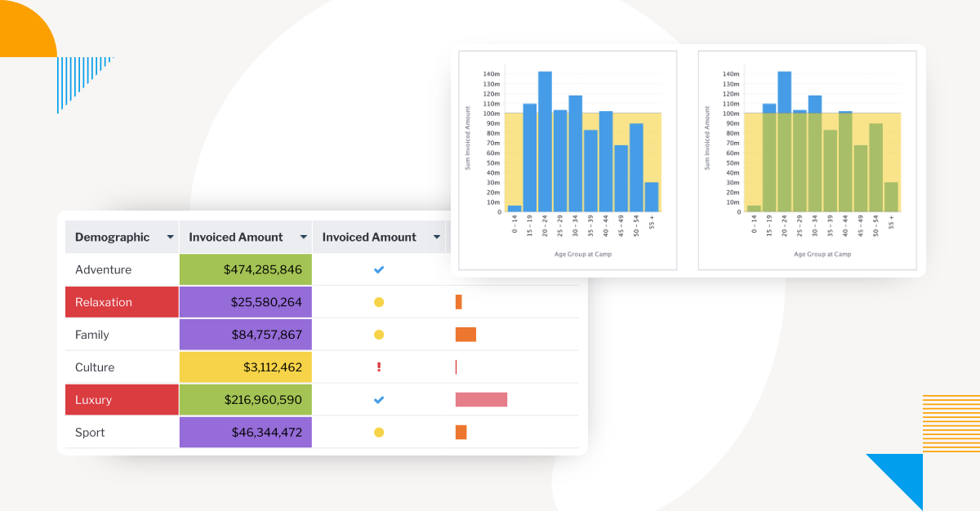The image size is (980, 511).
Task: Click the 55+ bar in the green-shaded chart
Action: pos(891,198)
